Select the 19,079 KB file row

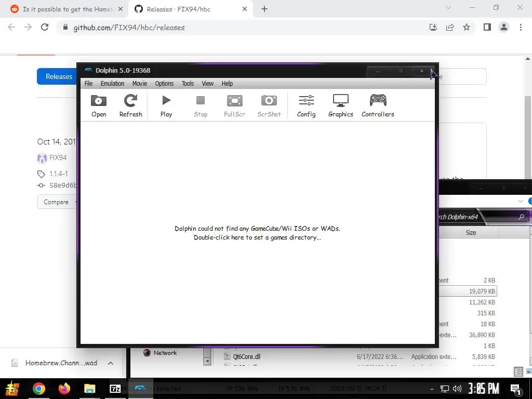pos(468,291)
